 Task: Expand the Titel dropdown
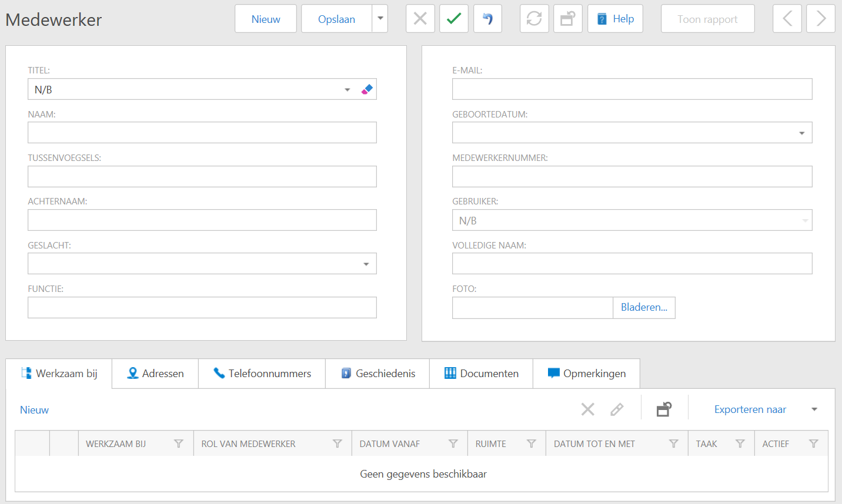tap(348, 90)
